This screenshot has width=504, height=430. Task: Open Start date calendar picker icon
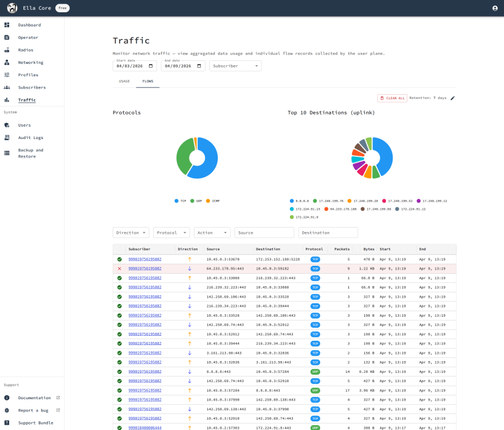coord(151,66)
